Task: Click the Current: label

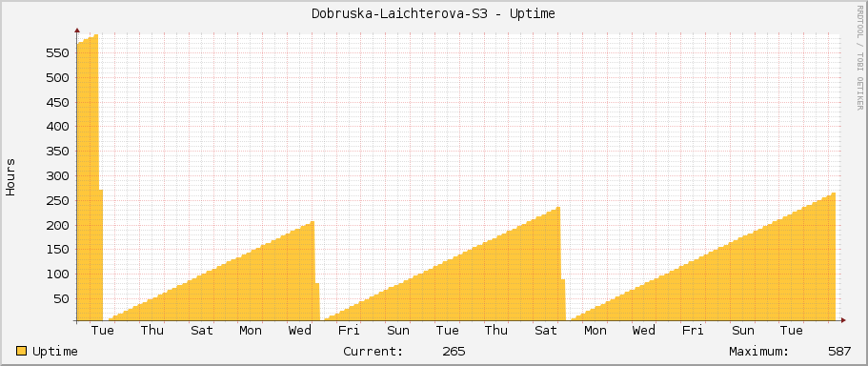Action: click(x=373, y=352)
